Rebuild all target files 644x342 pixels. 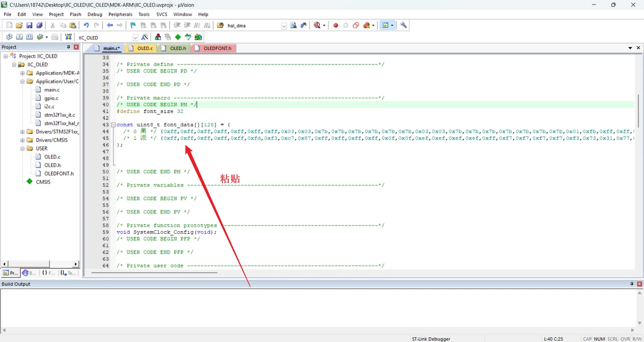pyautogui.click(x=30, y=37)
